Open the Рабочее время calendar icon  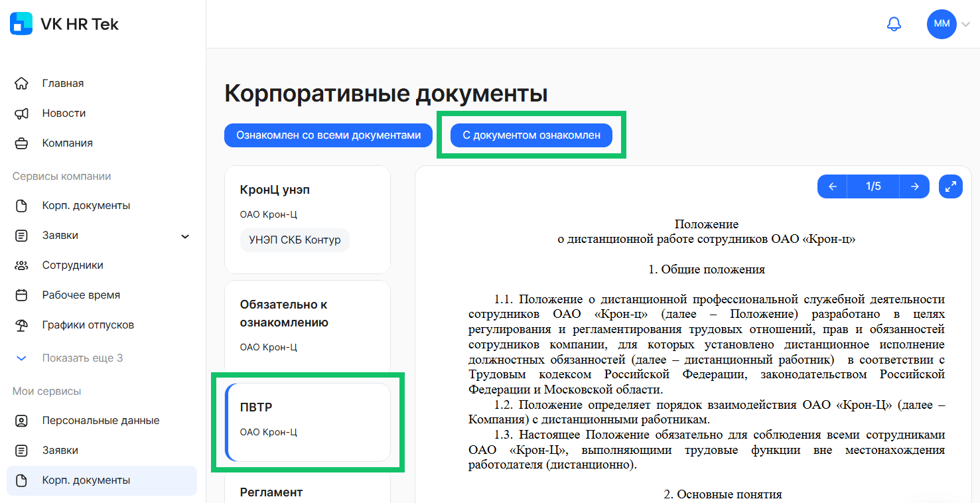[x=22, y=295]
